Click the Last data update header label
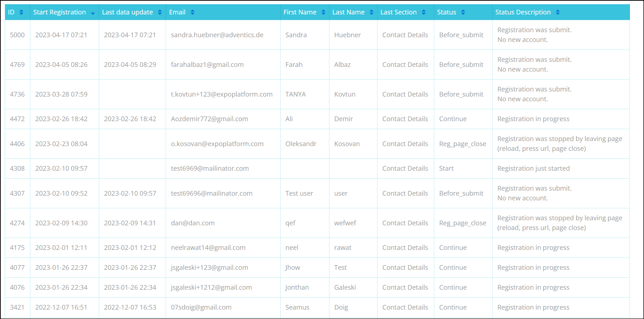The image size is (644, 319). click(127, 12)
